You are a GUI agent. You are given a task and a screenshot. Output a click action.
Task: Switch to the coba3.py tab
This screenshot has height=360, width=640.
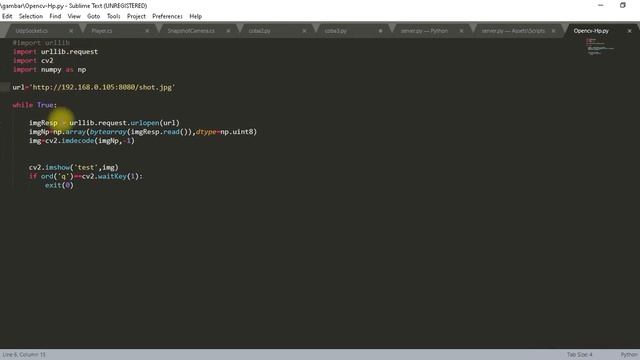tap(336, 31)
